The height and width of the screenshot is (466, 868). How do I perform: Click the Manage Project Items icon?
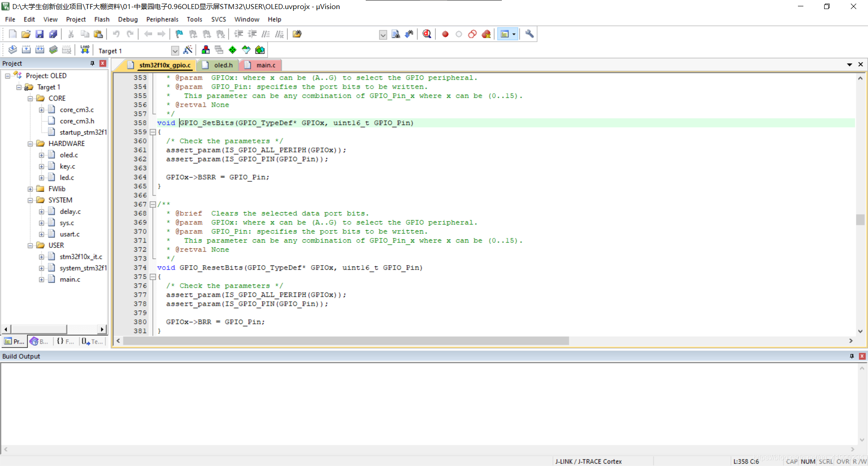coord(206,50)
